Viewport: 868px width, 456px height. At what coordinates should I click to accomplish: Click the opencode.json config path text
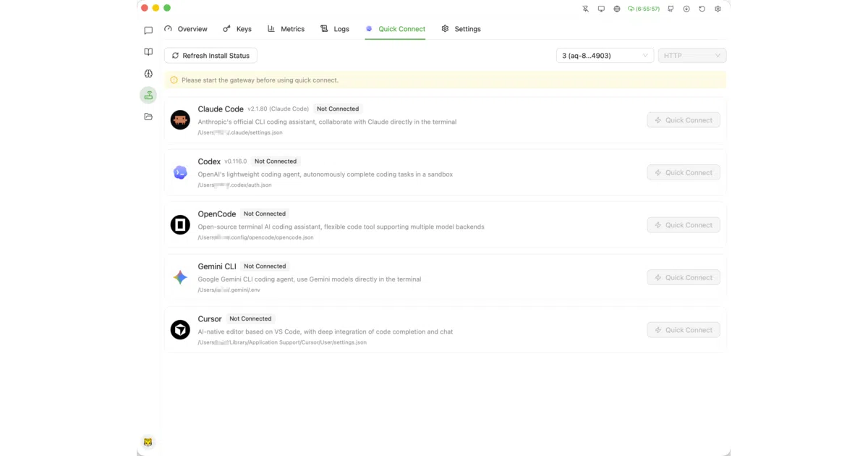click(255, 237)
